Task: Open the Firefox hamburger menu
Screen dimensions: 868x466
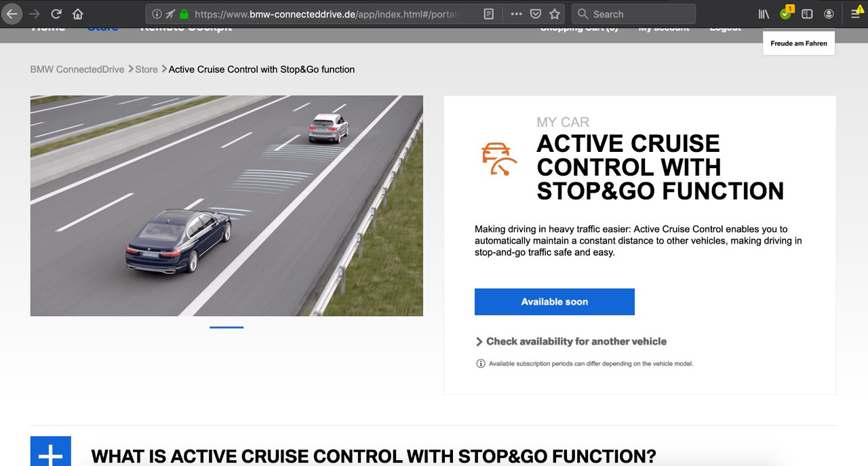Action: click(x=856, y=14)
